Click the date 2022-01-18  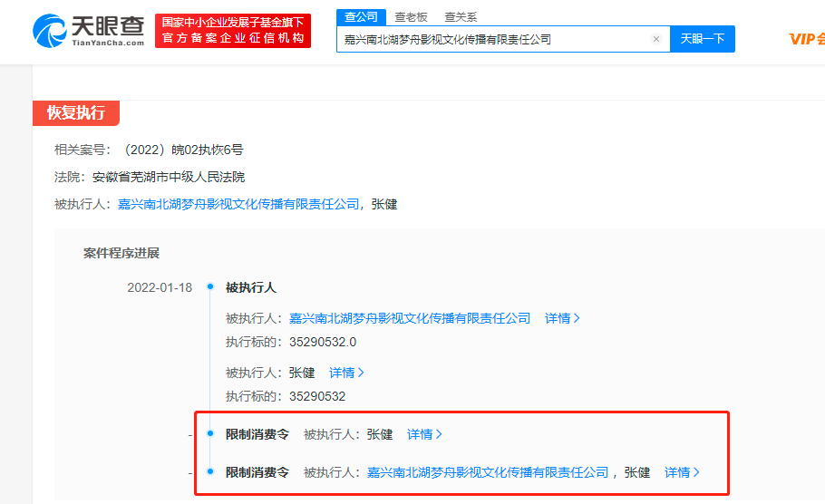point(160,287)
